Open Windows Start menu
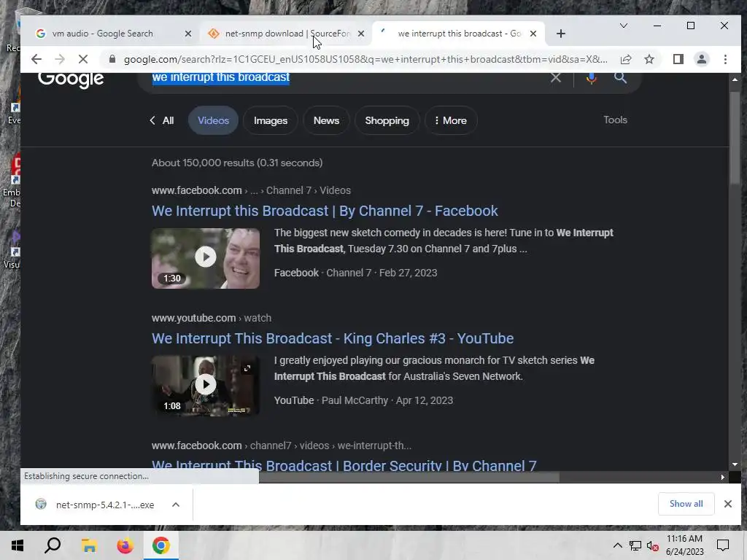This screenshot has width=747, height=560. click(18, 545)
